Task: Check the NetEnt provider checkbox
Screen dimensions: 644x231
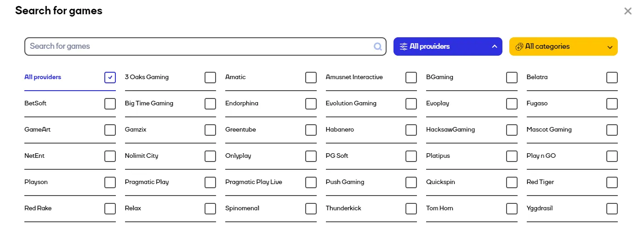Action: 110,156
